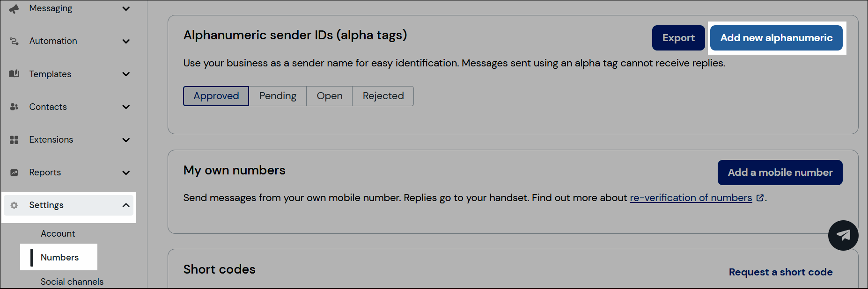Click the floating paper plane send icon
The image size is (868, 289).
[843, 235]
